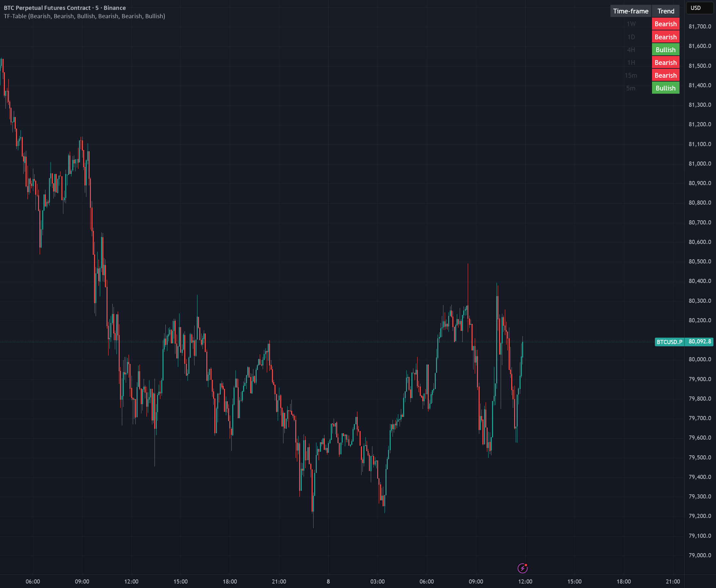Click the 12:00 time axis label near the lightning icon
This screenshot has width=716, height=588.
(x=525, y=582)
